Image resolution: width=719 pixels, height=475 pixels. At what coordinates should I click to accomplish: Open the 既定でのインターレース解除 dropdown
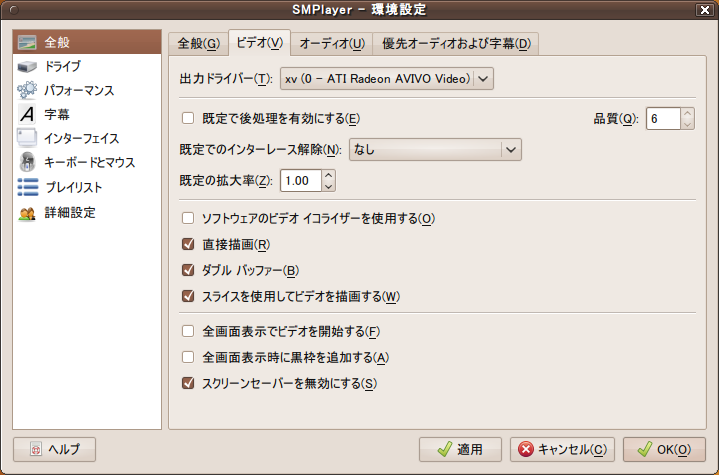point(435,149)
